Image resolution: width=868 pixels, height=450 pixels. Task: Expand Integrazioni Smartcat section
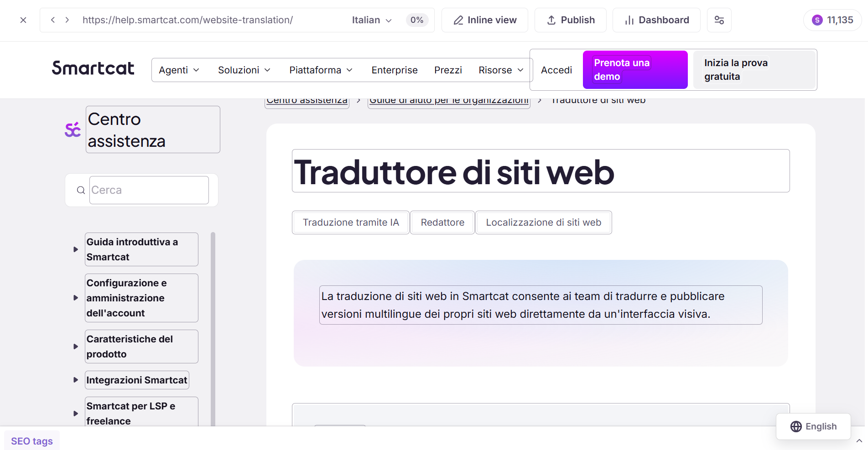76,380
